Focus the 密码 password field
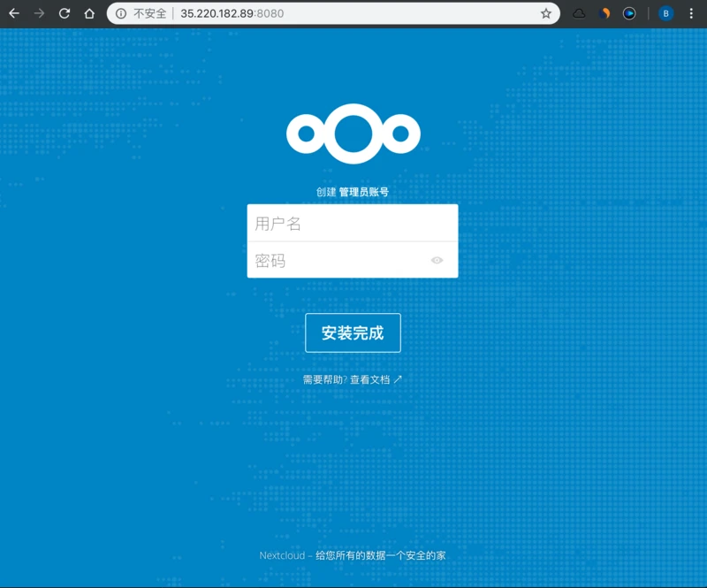Viewport: 707px width, 588px height. click(x=336, y=261)
